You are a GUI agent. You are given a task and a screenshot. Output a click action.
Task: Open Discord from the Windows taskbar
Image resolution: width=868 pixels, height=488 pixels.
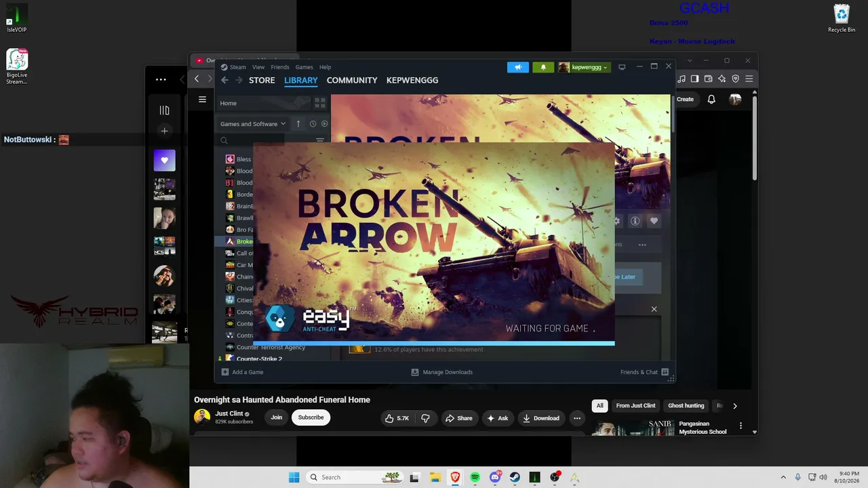pos(495,477)
